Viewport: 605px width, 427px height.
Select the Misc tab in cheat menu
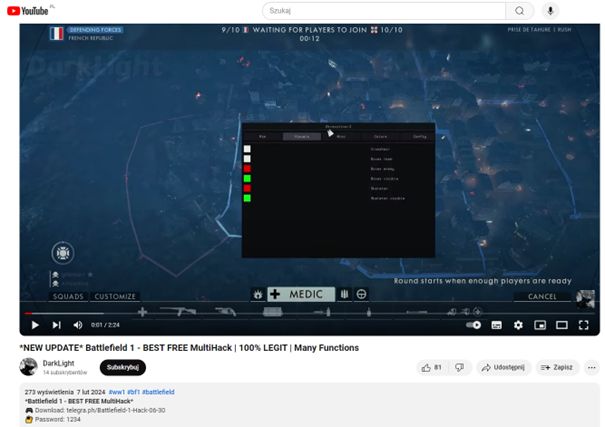pos(341,137)
